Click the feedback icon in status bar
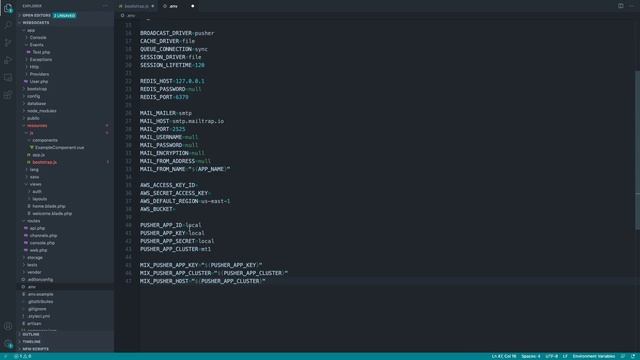Screen dimensions: 640x360 pyautogui.click(x=623, y=356)
